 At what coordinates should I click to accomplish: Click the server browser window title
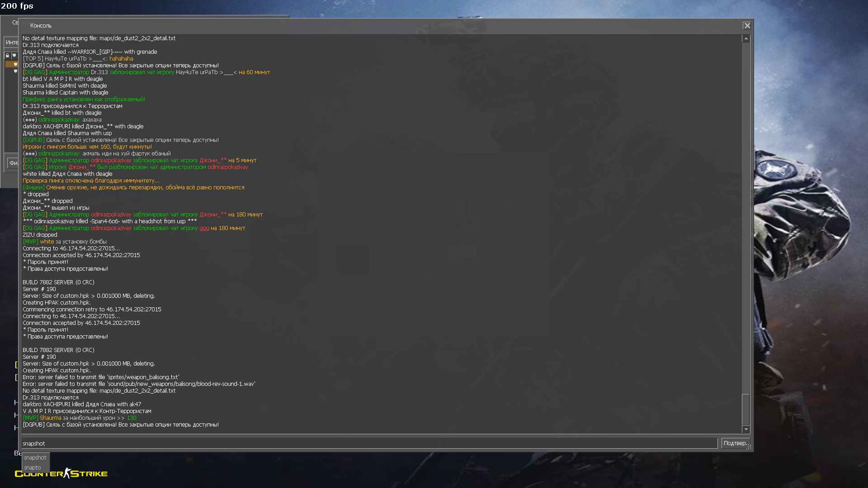tap(15, 22)
